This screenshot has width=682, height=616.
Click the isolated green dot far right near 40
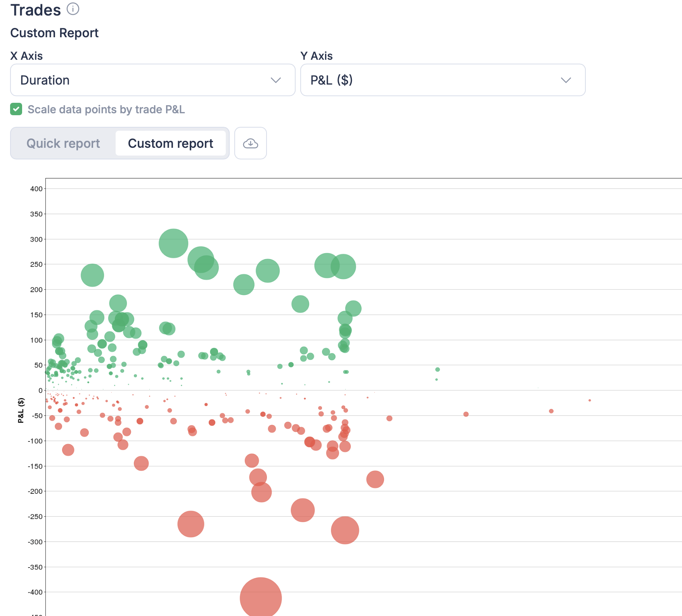click(438, 369)
